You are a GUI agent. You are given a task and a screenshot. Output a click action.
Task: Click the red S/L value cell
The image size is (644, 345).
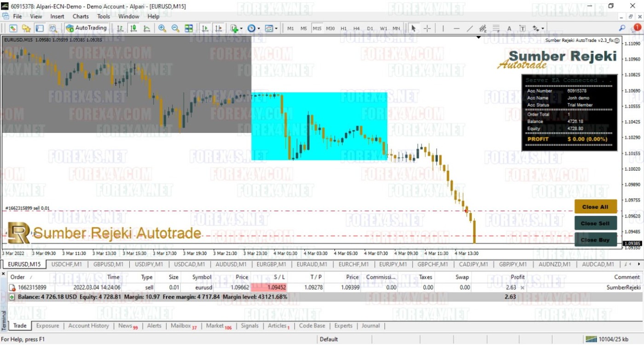(x=269, y=287)
